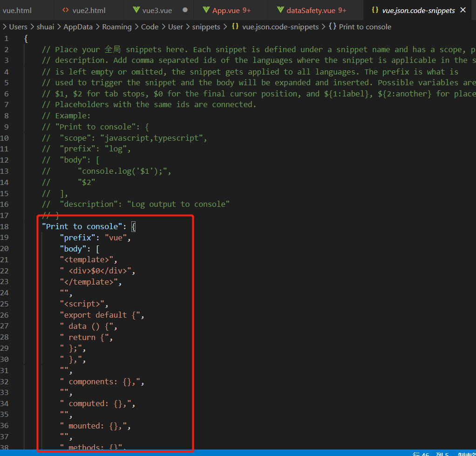
Task: Click the "body" key on line 20
Action: tap(73, 249)
